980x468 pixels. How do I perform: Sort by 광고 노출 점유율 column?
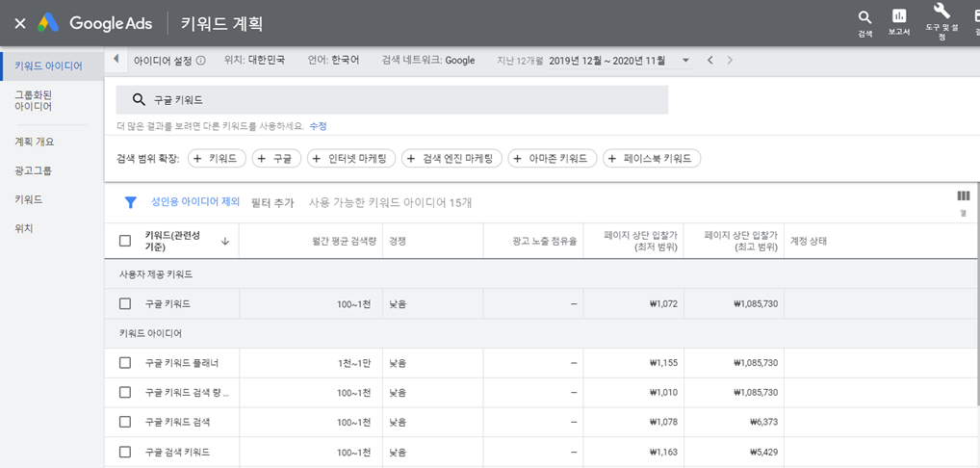tap(543, 241)
